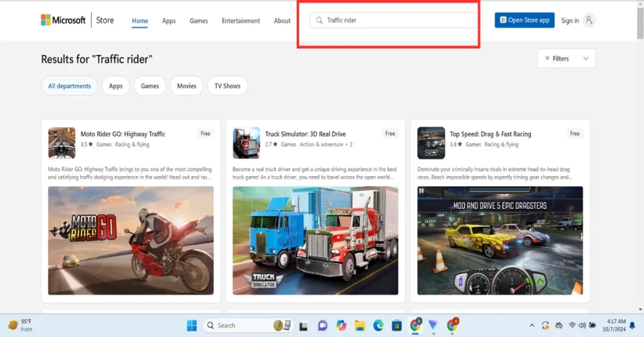Screen dimensions: 644x337
Task: Switch to the Entertainment tab
Action: [241, 21]
